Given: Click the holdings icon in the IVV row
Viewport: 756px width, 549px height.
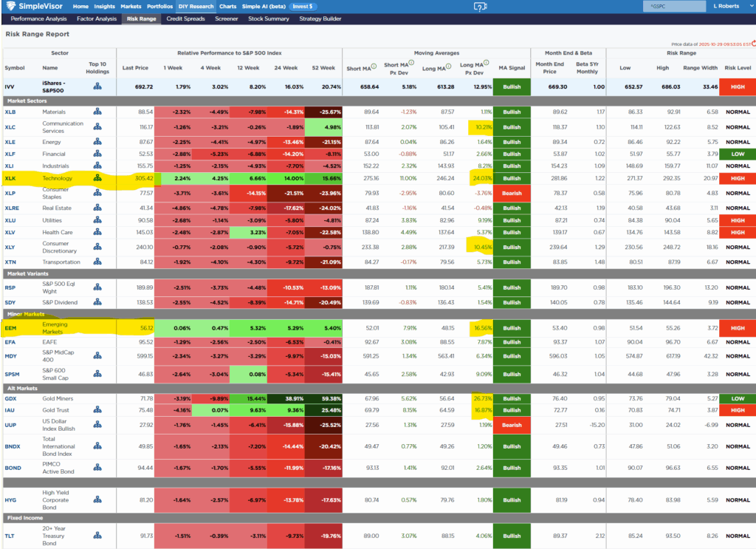Looking at the screenshot, I should tap(97, 86).
